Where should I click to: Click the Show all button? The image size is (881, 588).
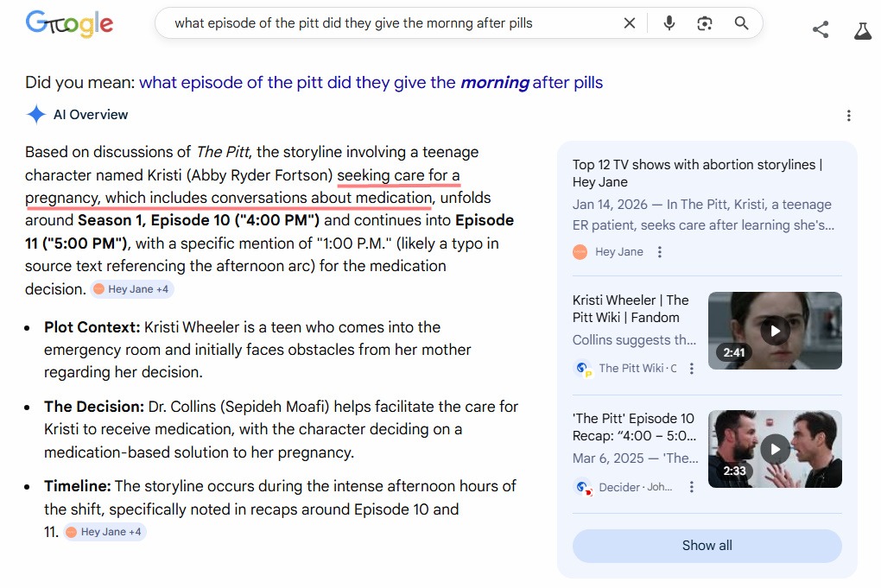tap(707, 546)
